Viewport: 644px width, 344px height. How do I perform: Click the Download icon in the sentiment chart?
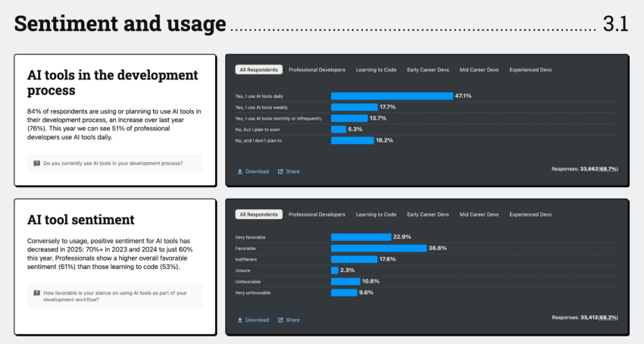coord(240,320)
